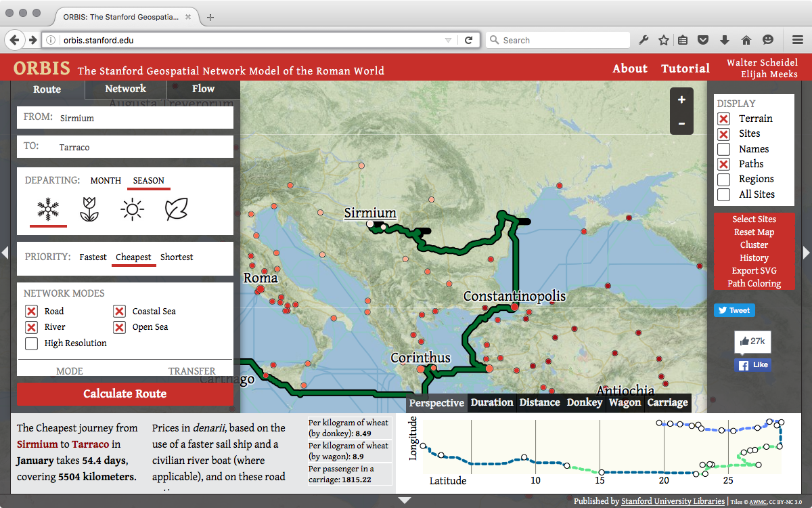Open the Path Coloring option
The height and width of the screenshot is (508, 812).
754,284
